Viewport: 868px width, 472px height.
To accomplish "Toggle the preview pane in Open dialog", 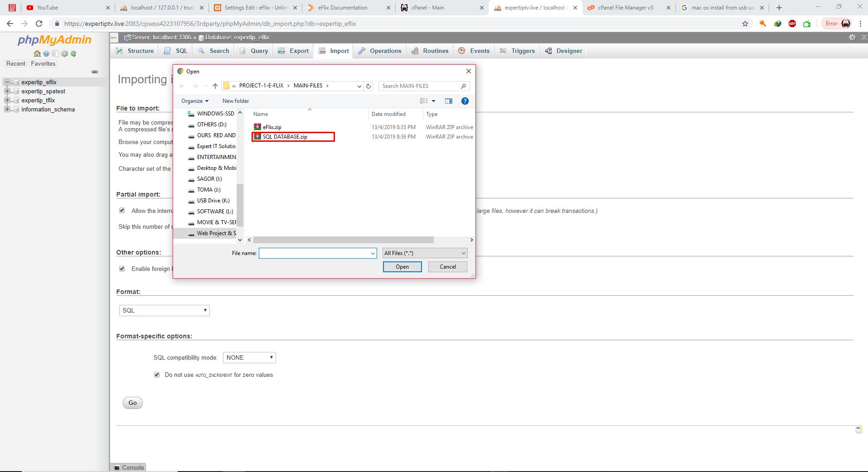I will tap(449, 101).
